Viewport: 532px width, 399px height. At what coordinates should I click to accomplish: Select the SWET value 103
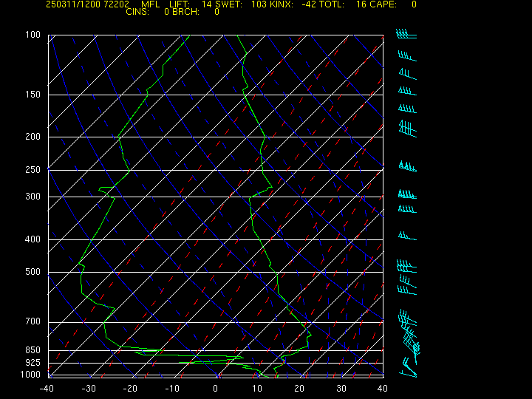click(x=258, y=4)
